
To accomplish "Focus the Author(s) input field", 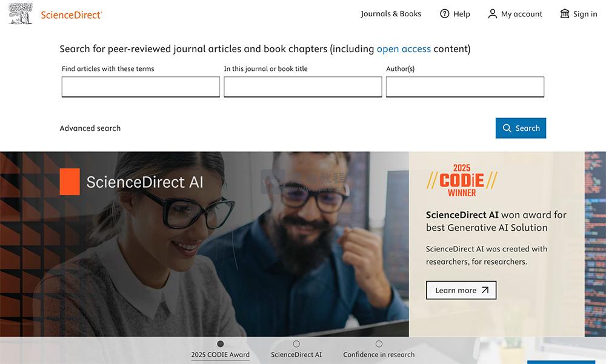I will (465, 87).
